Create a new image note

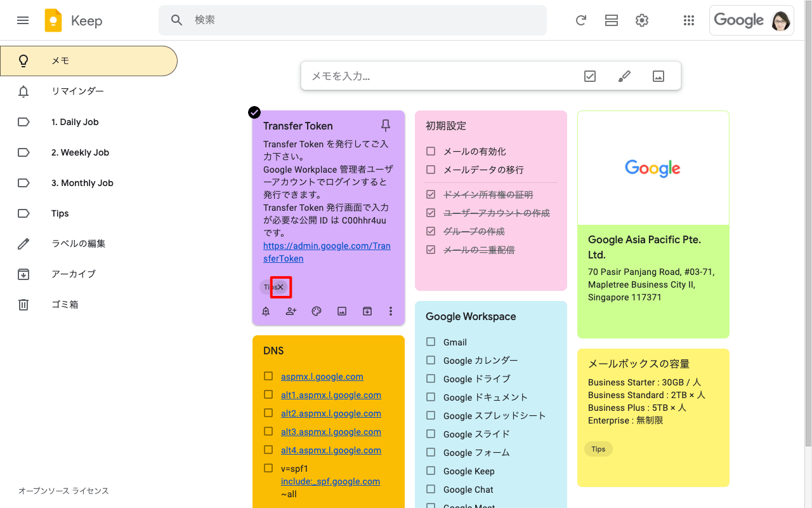click(x=658, y=76)
